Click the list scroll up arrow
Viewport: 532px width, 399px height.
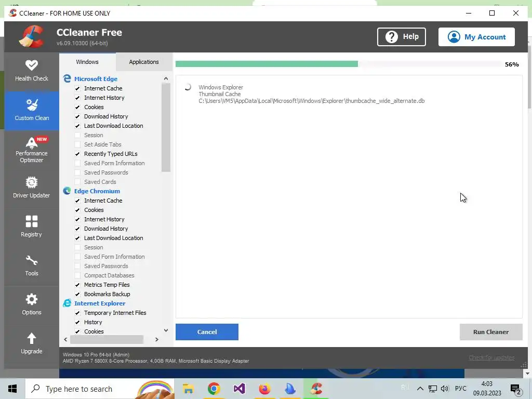(166, 79)
